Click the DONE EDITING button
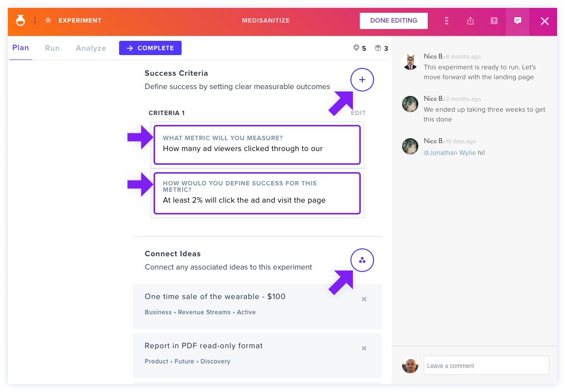 click(394, 21)
